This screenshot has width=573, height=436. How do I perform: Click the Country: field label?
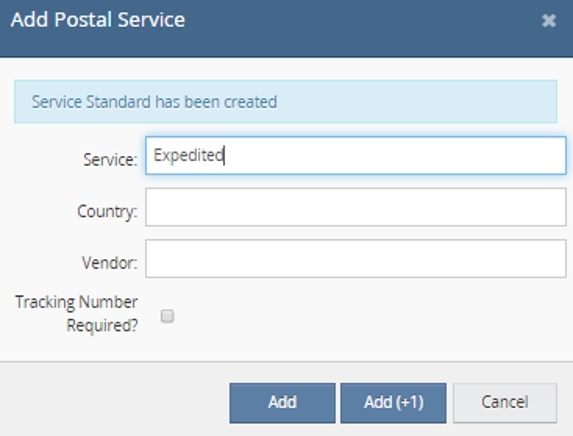(107, 211)
